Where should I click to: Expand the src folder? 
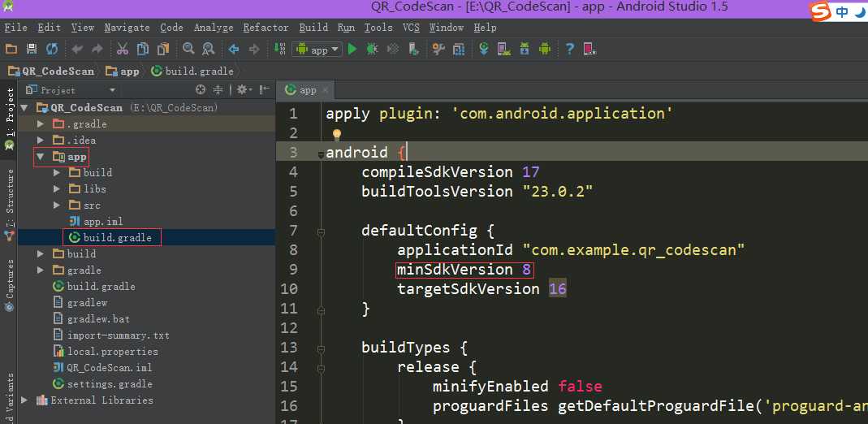pos(57,206)
